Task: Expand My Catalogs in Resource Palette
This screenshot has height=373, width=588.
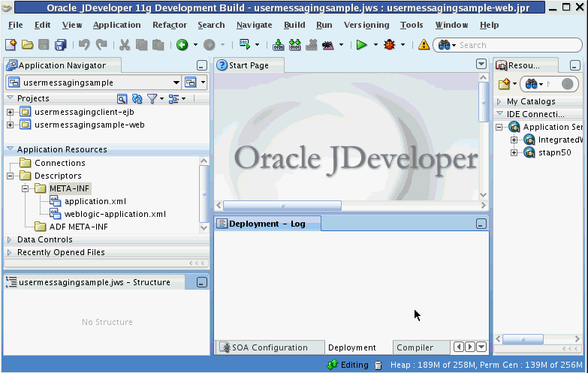Action: pos(499,101)
